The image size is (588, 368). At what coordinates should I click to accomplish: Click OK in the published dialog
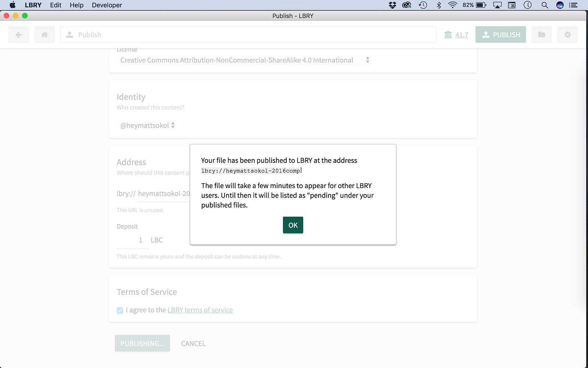pos(293,225)
